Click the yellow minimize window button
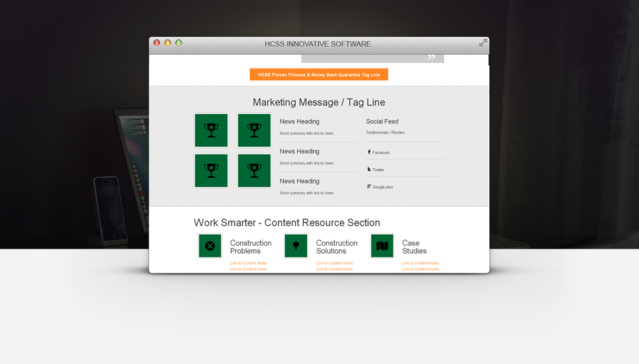The height and width of the screenshot is (364, 639). coord(168,43)
